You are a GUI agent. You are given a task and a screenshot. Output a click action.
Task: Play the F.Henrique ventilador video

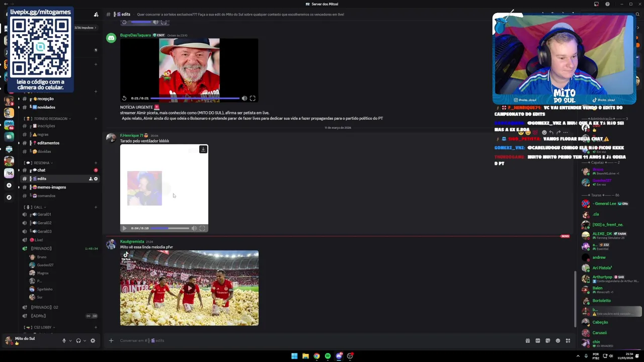tap(124, 228)
